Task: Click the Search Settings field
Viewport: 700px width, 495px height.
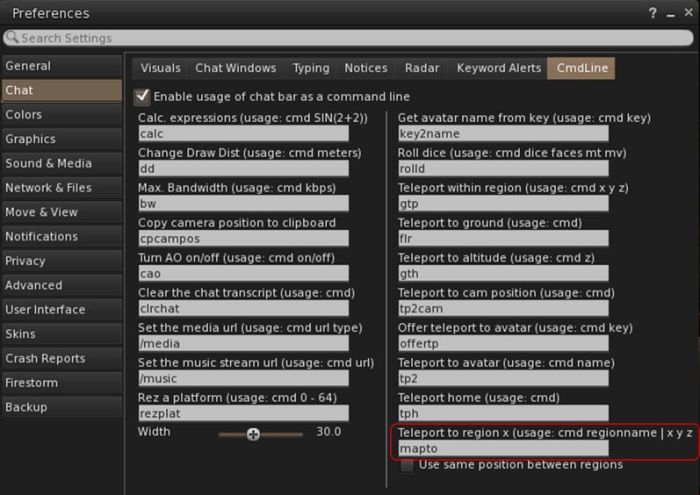Action: 350,38
